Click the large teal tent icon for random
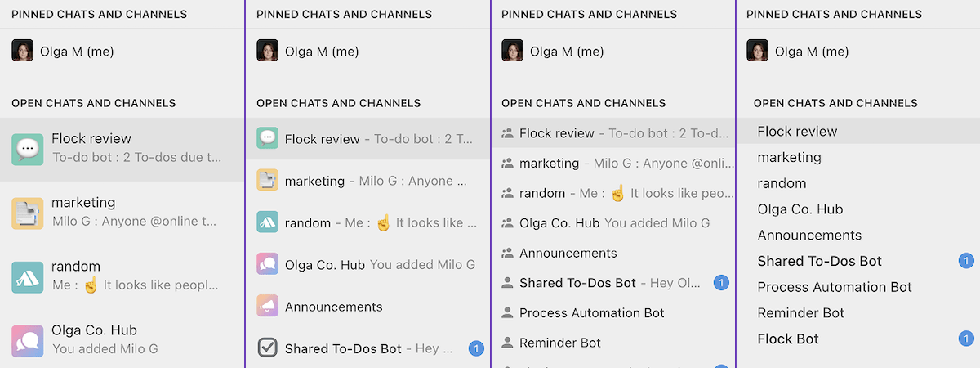Screen dimensions: 980x368 coord(27,277)
